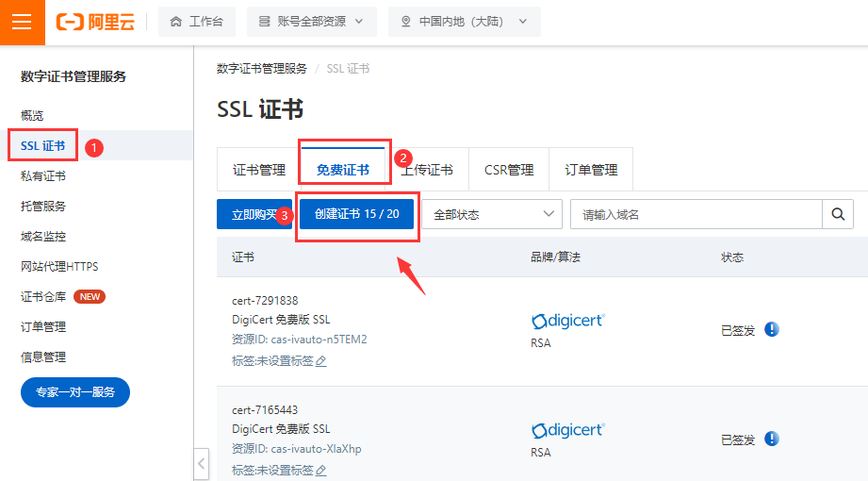Viewport: 868px width, 481px height.
Task: Click 已签发 status of cert-7291838
Action: 738,331
